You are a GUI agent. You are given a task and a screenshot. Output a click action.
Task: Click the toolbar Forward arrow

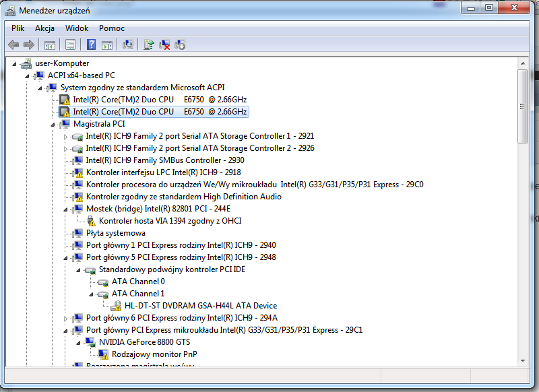[x=29, y=44]
